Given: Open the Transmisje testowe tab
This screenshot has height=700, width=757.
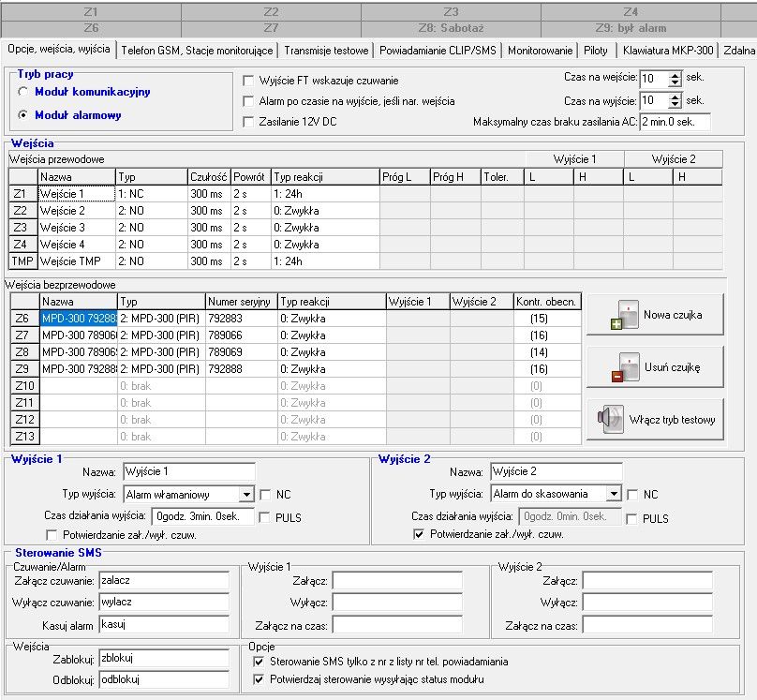Looking at the screenshot, I should tap(326, 51).
